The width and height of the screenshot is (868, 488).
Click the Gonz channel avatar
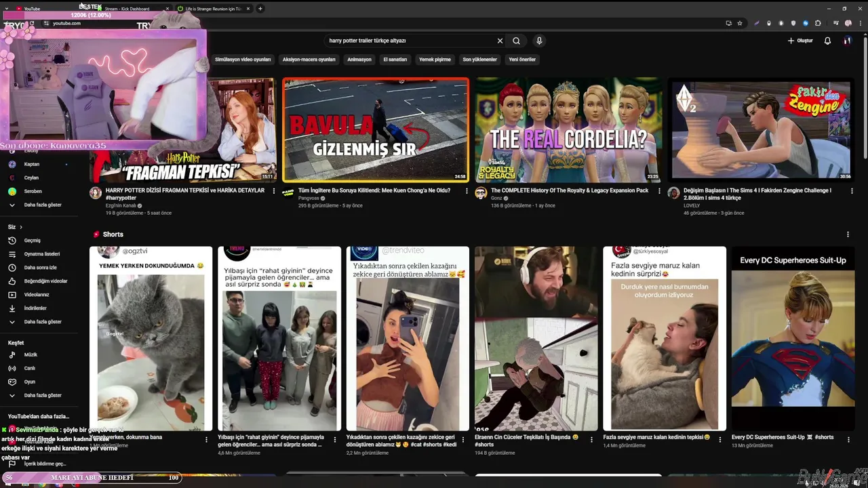coord(481,193)
